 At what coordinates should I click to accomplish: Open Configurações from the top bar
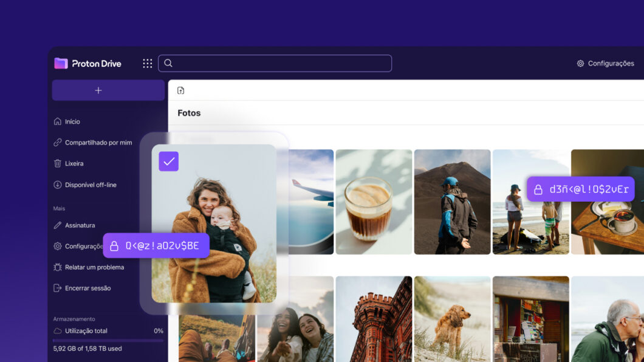(x=605, y=63)
